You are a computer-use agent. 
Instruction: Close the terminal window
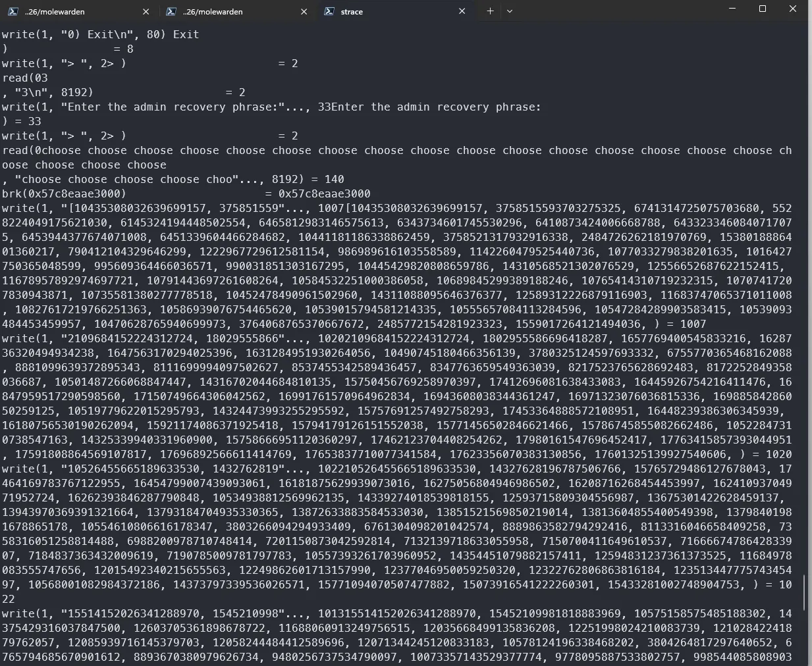tap(793, 9)
